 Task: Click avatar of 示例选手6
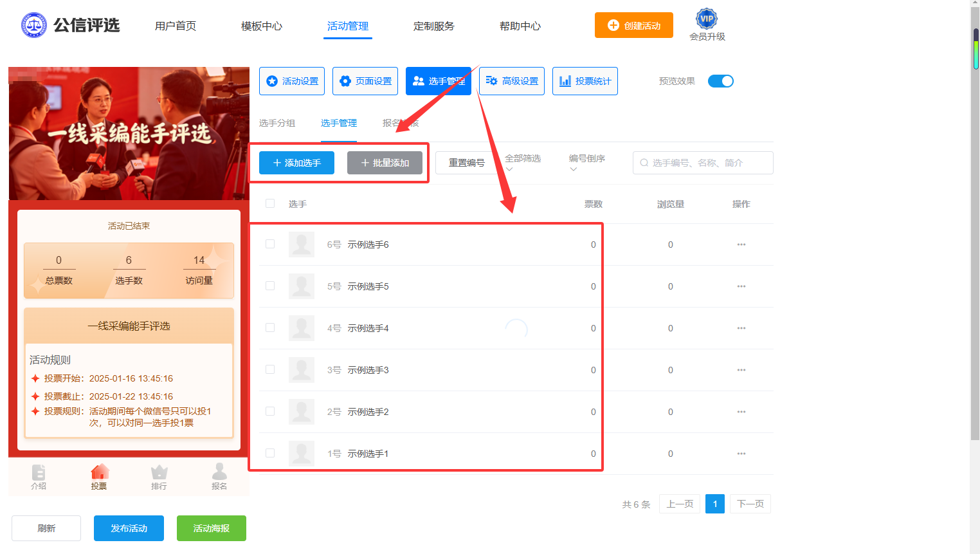(302, 245)
